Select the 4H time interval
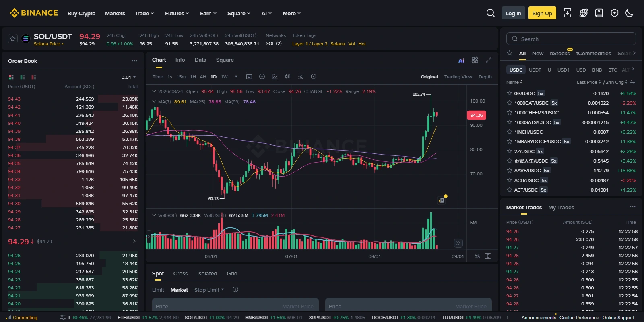Screen dimensions: 644x322 pos(203,77)
